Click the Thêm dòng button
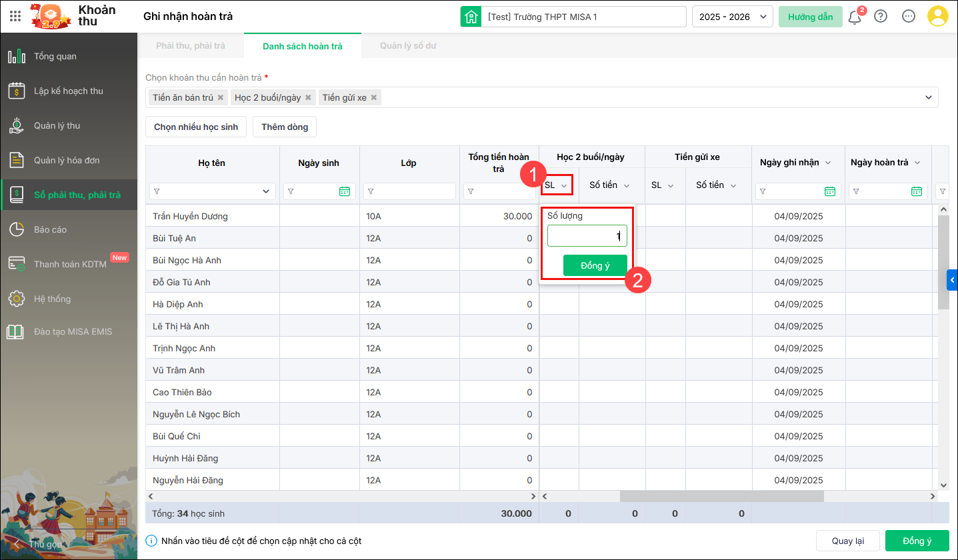 [285, 127]
